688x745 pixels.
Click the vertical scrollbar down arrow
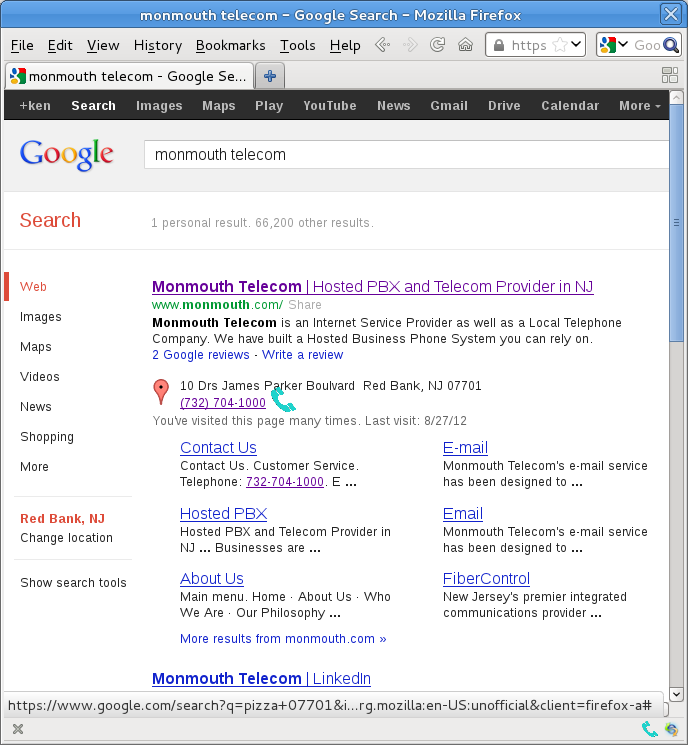[677, 693]
